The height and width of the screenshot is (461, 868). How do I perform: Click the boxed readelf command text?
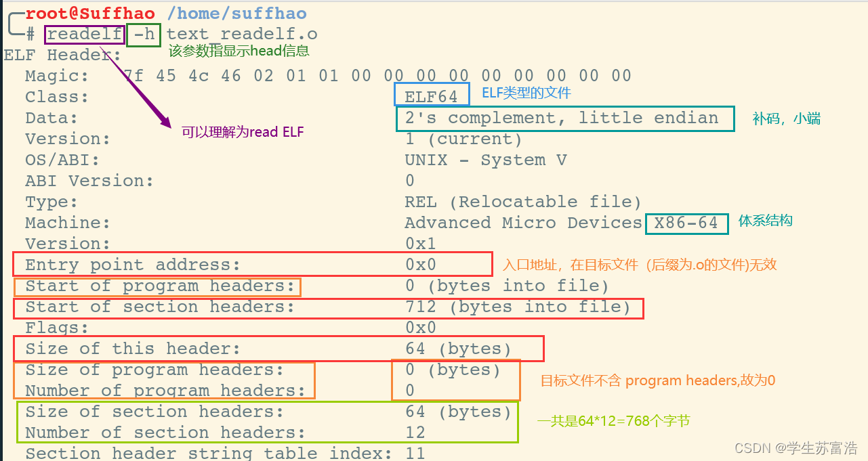click(x=83, y=34)
